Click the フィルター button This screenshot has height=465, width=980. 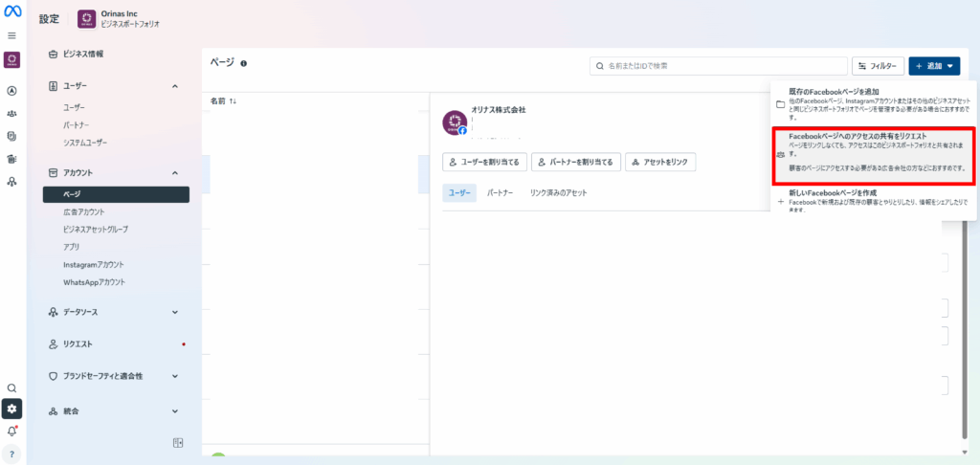877,66
